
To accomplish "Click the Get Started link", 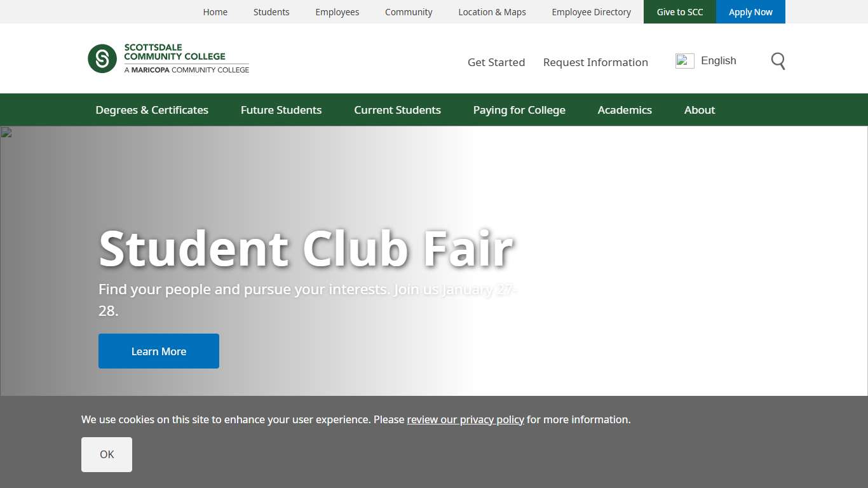I will [496, 62].
